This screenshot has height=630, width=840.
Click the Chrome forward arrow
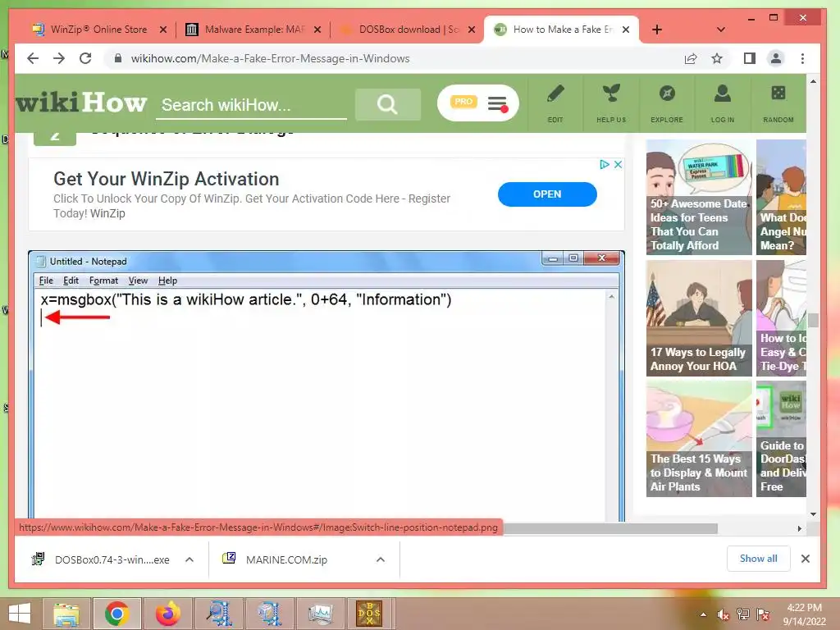tap(59, 58)
